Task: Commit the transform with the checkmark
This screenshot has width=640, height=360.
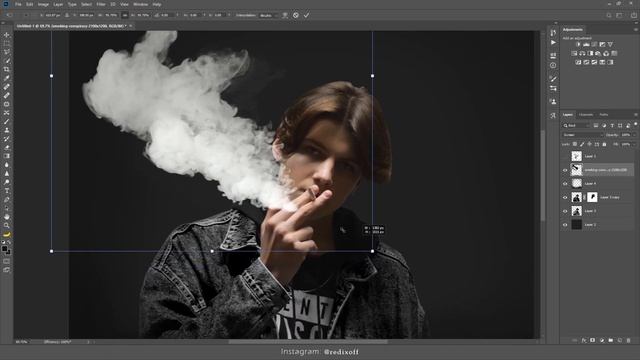Action: [306, 15]
